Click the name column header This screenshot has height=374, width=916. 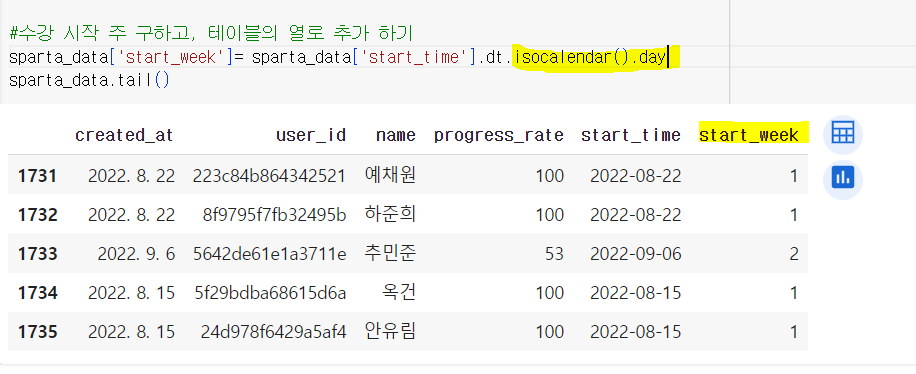point(395,136)
